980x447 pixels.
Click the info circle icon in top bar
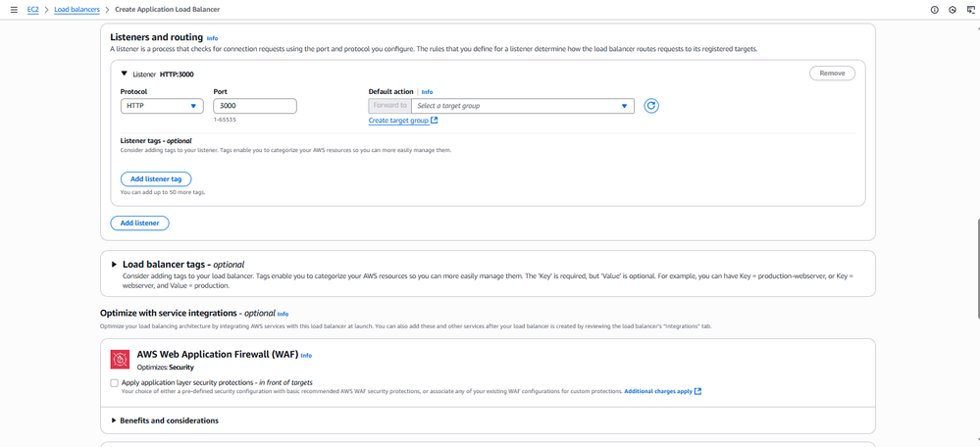pyautogui.click(x=934, y=9)
